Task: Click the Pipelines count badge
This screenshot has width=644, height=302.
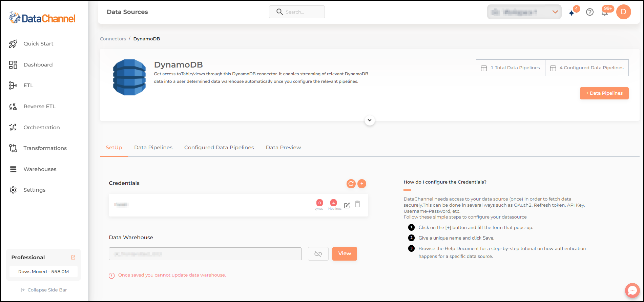Action: click(333, 203)
